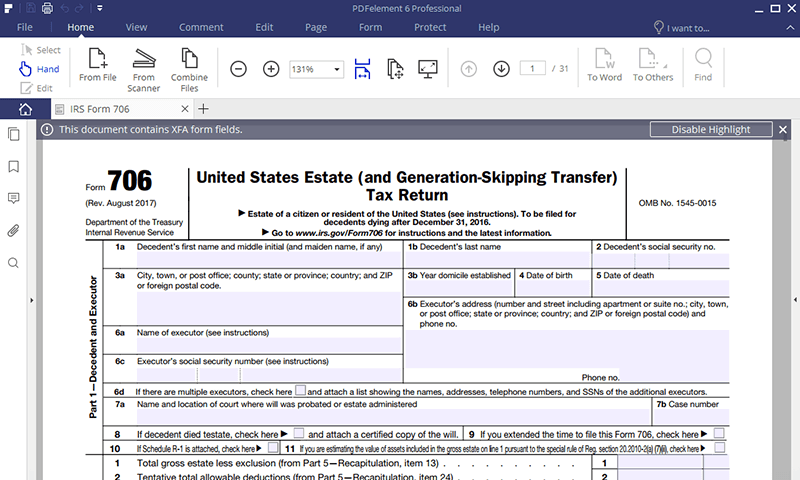Click the redo arrow in title bar
The width and height of the screenshot is (800, 480).
[79, 8]
